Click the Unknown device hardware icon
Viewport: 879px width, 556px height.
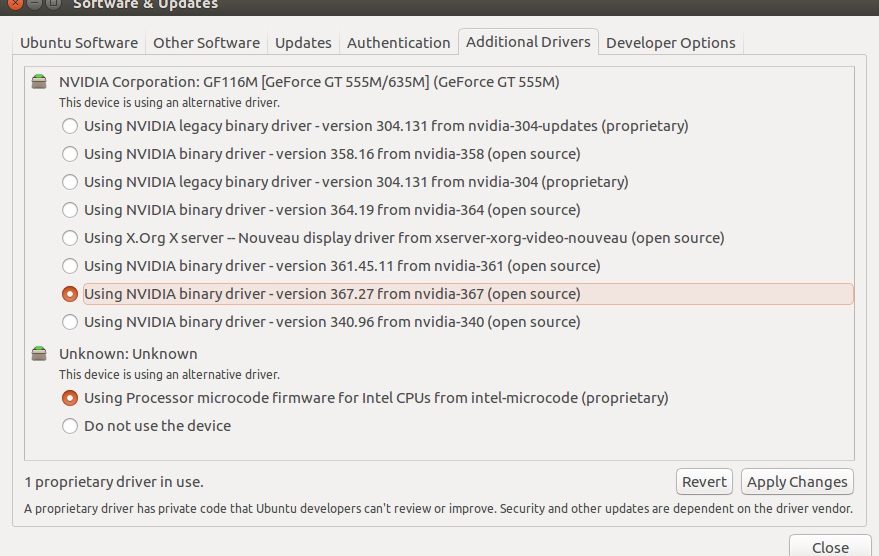(x=39, y=354)
